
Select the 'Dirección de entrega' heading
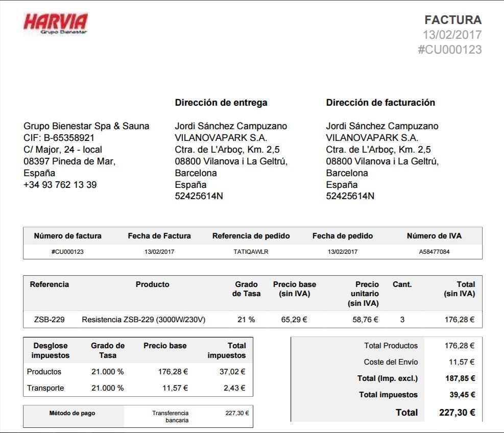(221, 103)
